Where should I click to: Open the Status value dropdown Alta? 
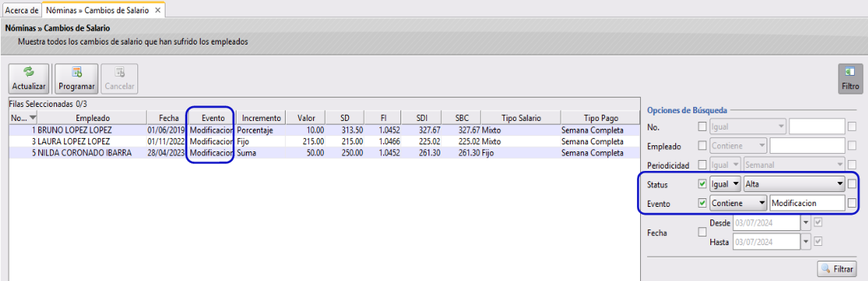794,183
